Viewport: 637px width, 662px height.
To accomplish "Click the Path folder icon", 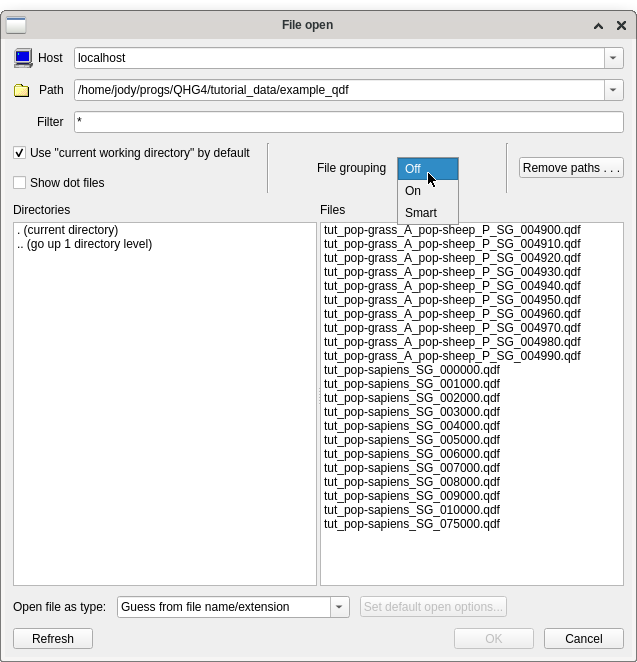I will coord(22,90).
